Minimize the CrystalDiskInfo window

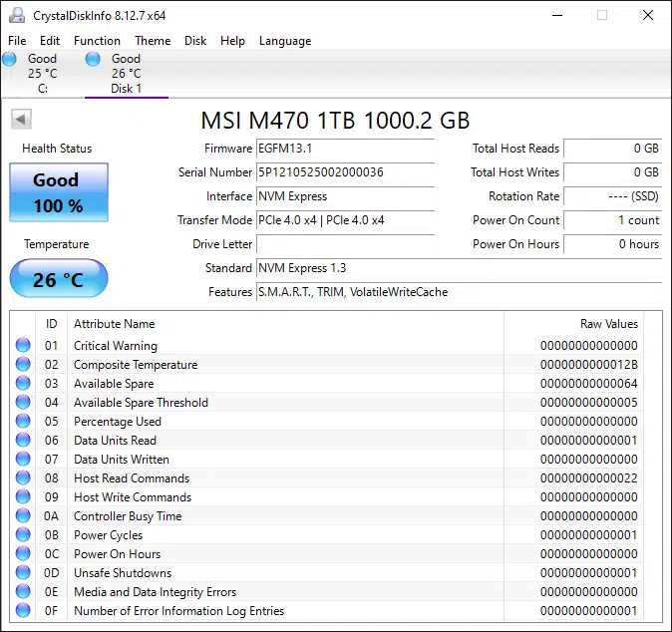(x=557, y=15)
